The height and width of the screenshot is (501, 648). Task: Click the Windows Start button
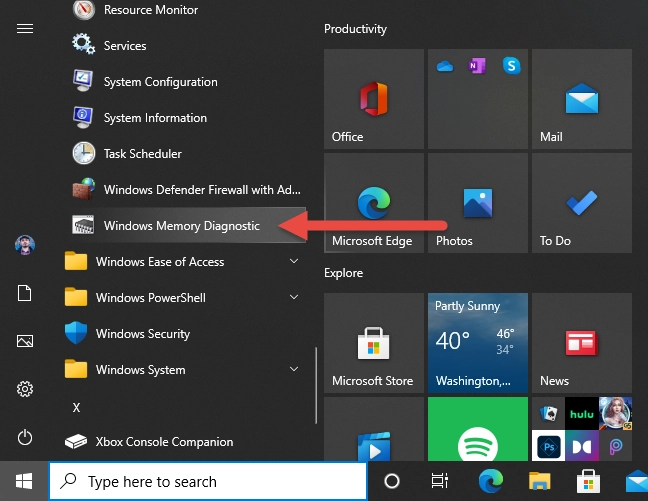click(24, 481)
